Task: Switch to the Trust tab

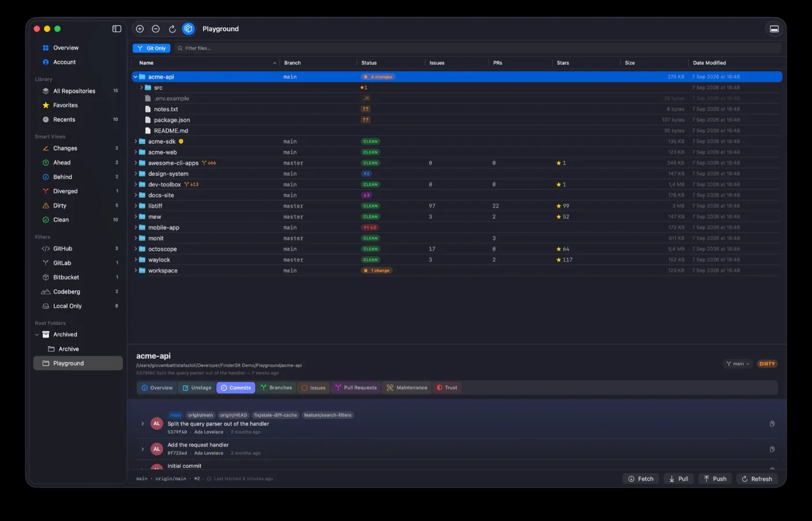Action: [447, 388]
